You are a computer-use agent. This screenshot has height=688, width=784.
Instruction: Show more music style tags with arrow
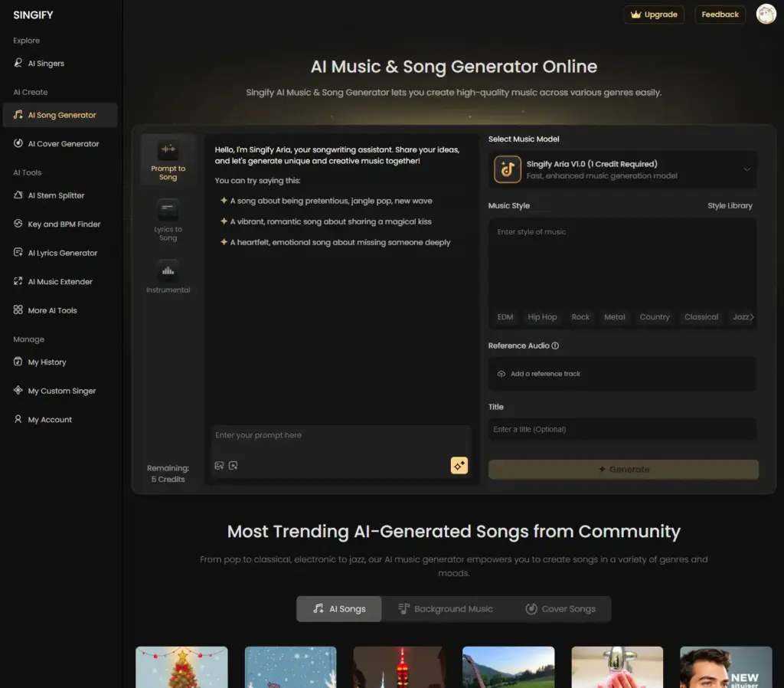click(752, 316)
